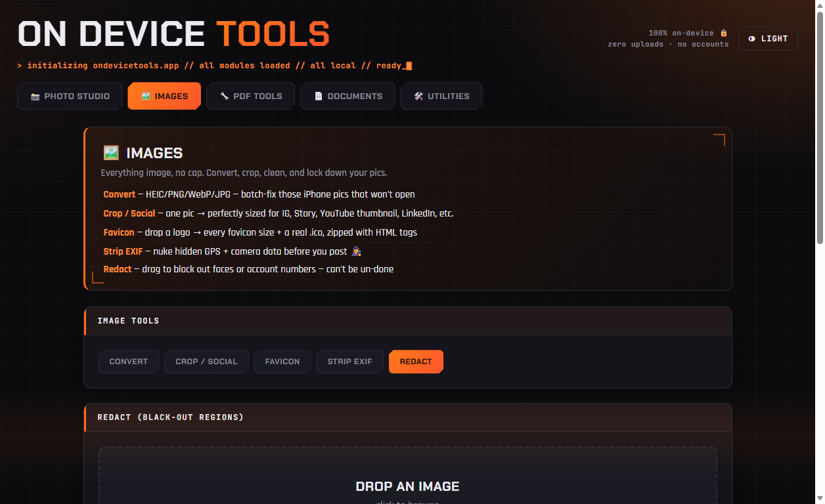The height and width of the screenshot is (504, 825).
Task: Go to the Utilities tab
Action: (x=441, y=96)
